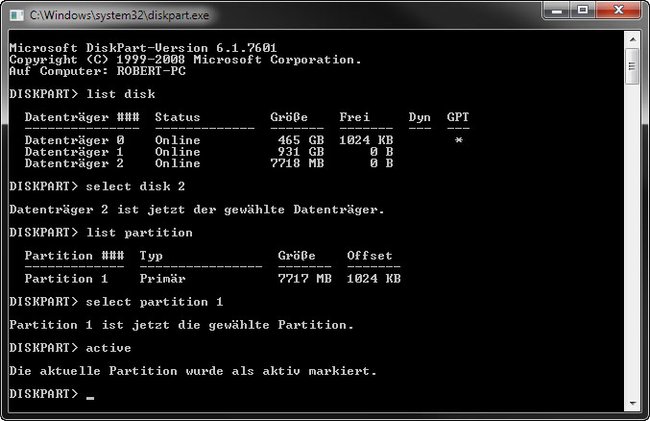Image resolution: width=650 pixels, height=421 pixels.
Task: Click the 'Partition ###' column header
Action: 74,256
